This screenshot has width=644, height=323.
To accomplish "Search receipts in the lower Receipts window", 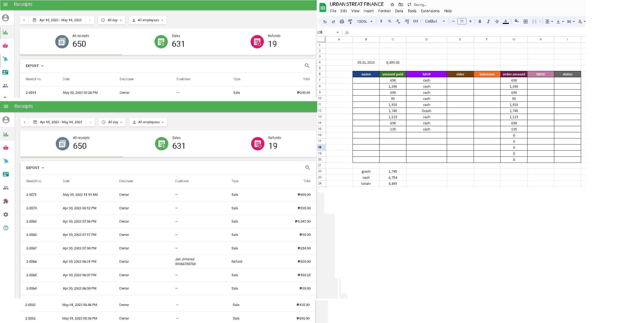I will (307, 168).
